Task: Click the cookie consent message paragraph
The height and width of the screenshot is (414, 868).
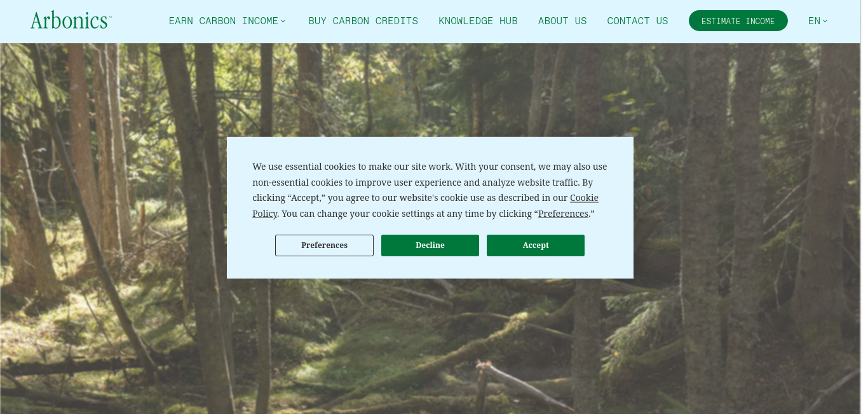Action: (x=430, y=190)
